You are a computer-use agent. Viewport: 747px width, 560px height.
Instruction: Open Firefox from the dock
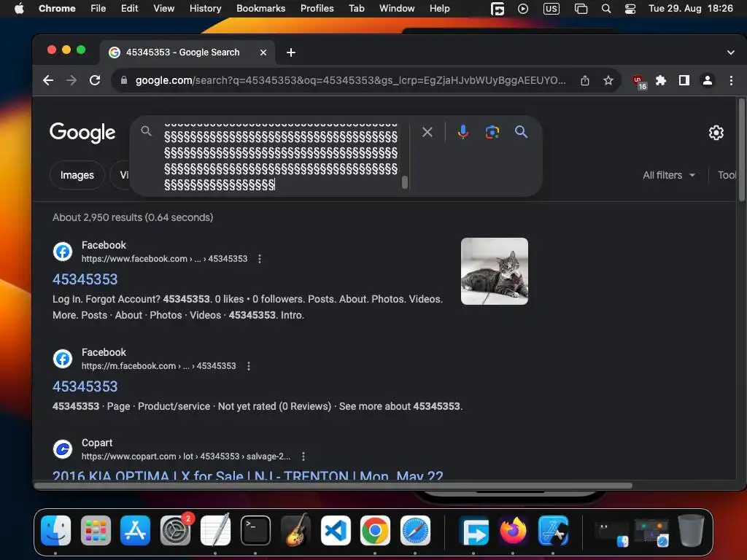pos(513,530)
